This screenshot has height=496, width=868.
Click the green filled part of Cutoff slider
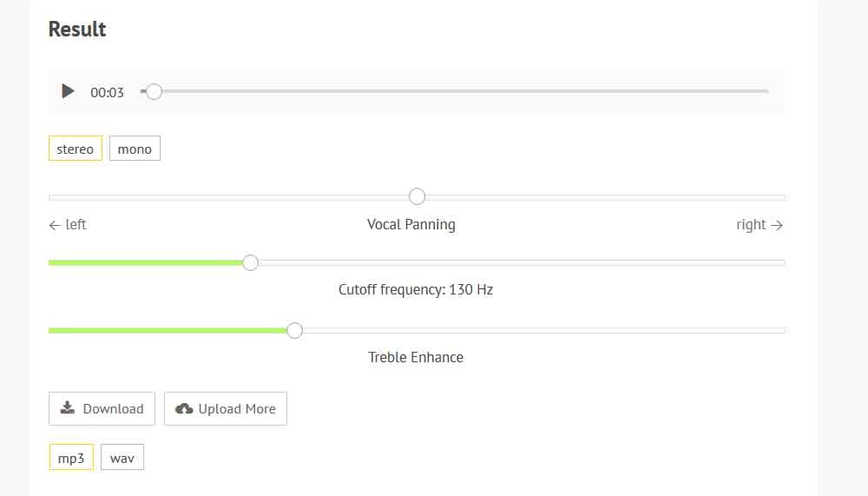point(146,262)
